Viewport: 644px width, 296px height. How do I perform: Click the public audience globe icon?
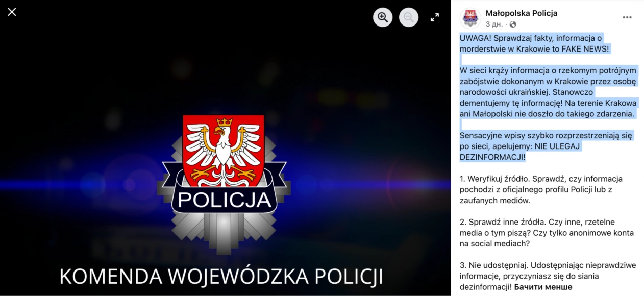click(512, 24)
